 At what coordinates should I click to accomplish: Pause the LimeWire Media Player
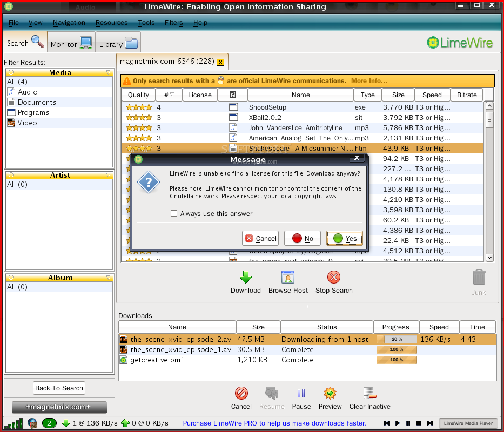coord(408,423)
